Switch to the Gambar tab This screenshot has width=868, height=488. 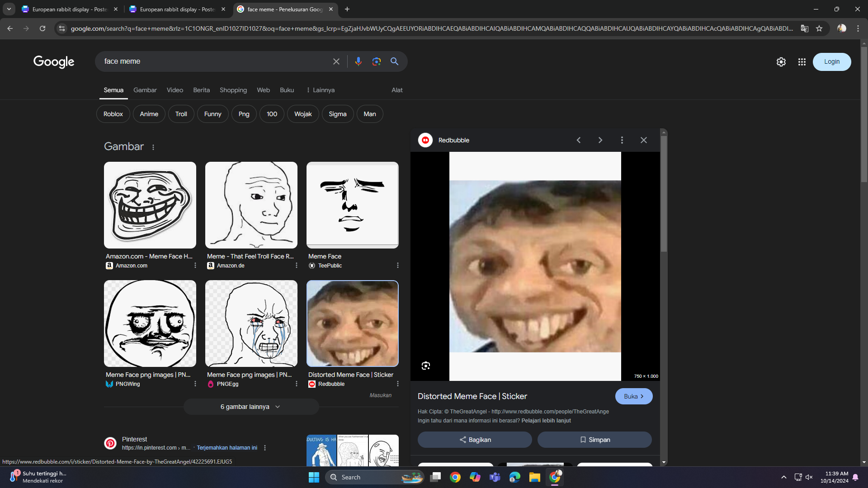pos(145,90)
